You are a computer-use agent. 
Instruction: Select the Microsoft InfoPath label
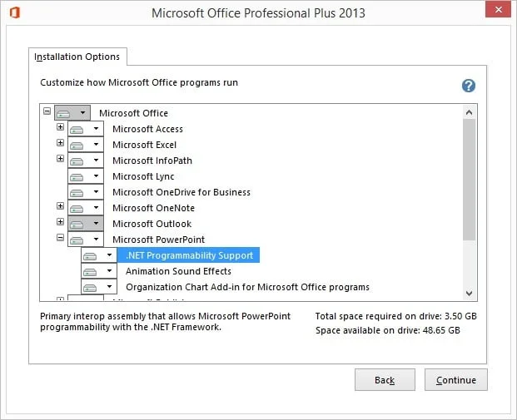coord(152,161)
